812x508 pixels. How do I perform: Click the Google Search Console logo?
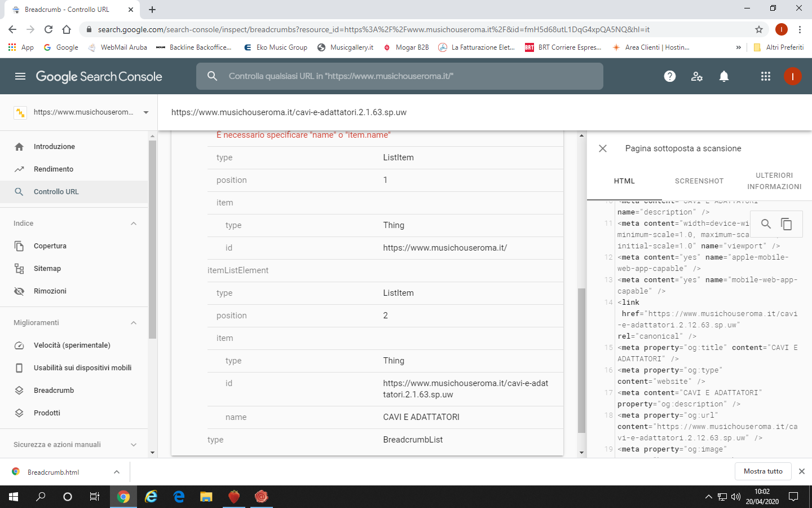pyautogui.click(x=99, y=77)
